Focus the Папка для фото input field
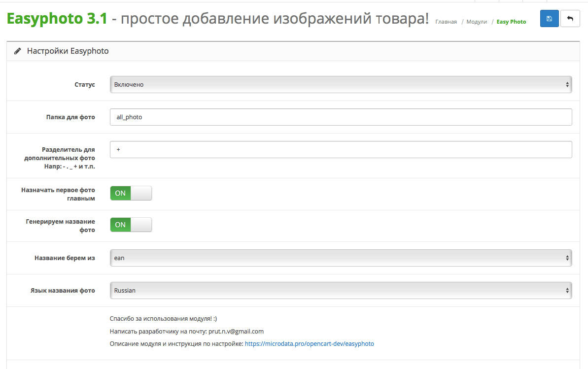The height and width of the screenshot is (369, 588). 341,117
